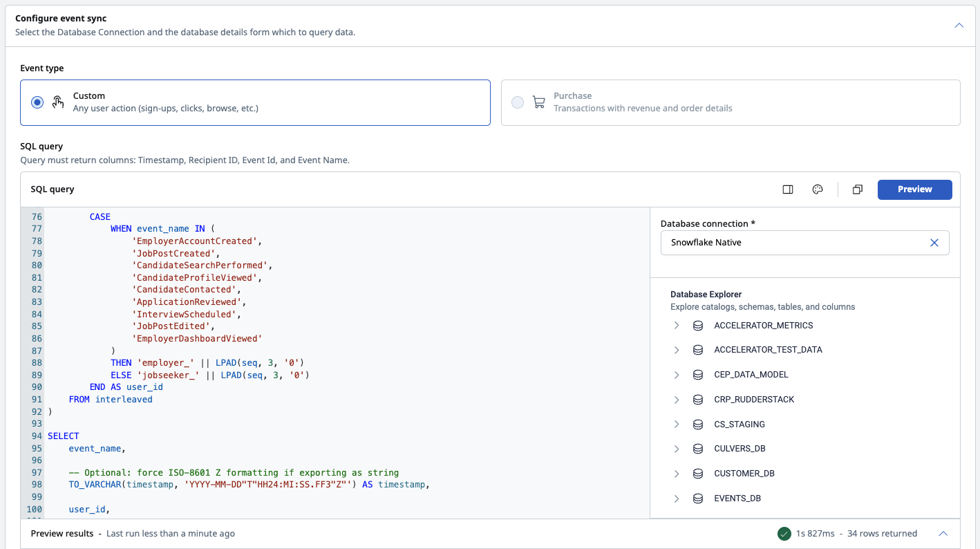The image size is (980, 549).
Task: Click the Database Explorer heading
Action: (706, 295)
